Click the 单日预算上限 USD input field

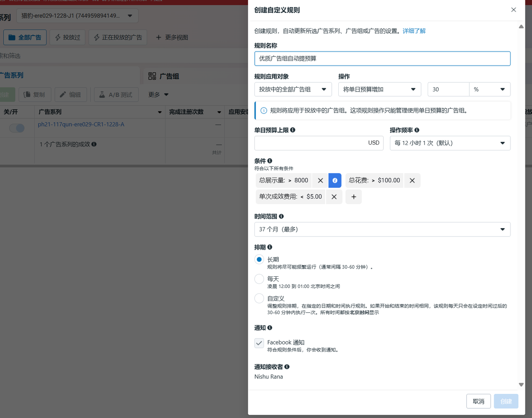click(310, 143)
